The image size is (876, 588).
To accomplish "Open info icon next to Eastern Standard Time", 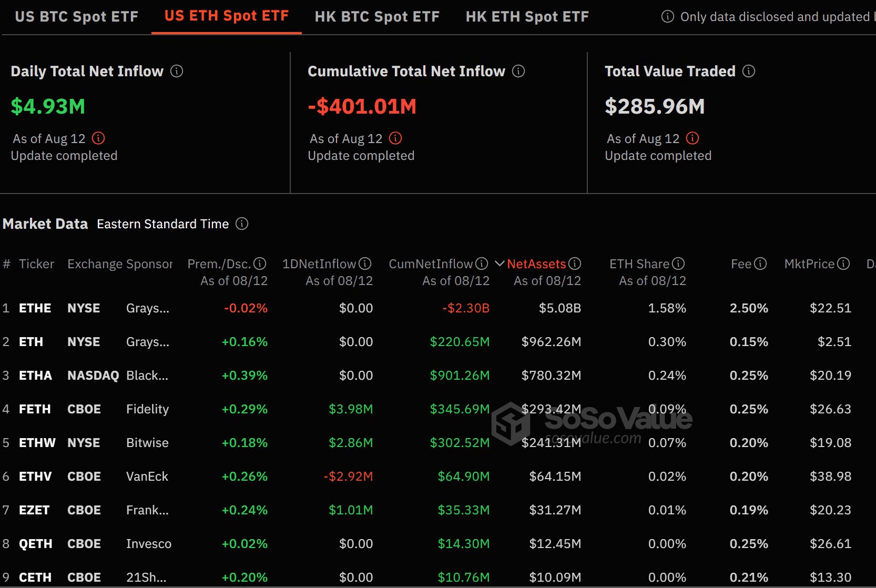I will tap(242, 224).
